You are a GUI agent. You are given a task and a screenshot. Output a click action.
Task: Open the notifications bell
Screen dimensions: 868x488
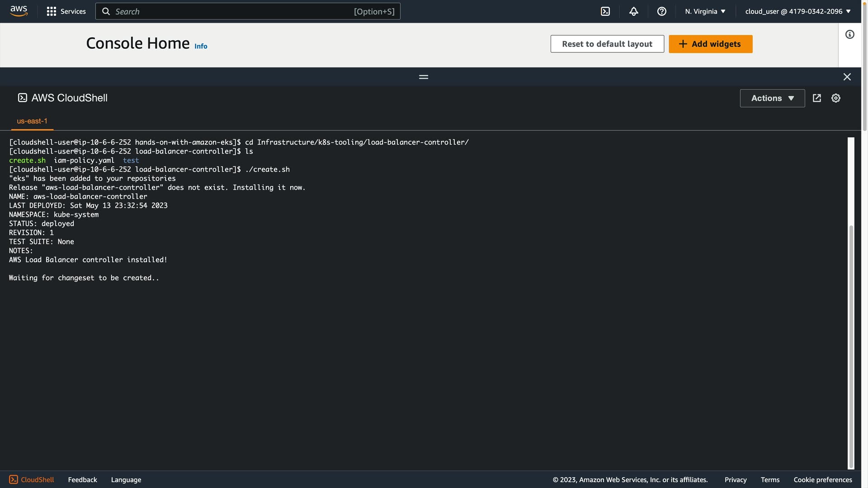[x=633, y=11]
